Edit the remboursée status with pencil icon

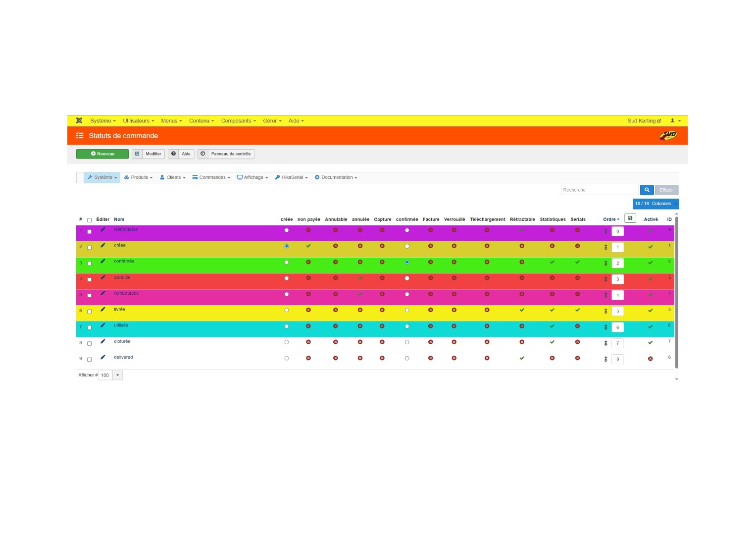103,293
